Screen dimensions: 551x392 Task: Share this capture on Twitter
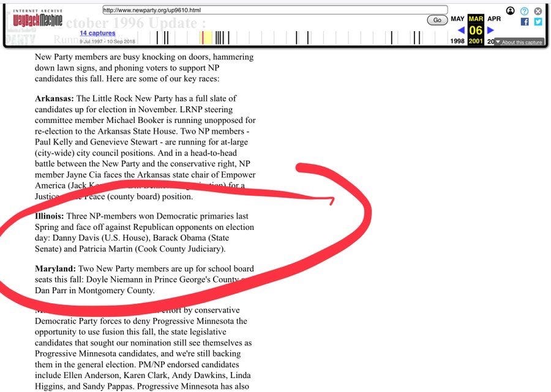(x=538, y=22)
